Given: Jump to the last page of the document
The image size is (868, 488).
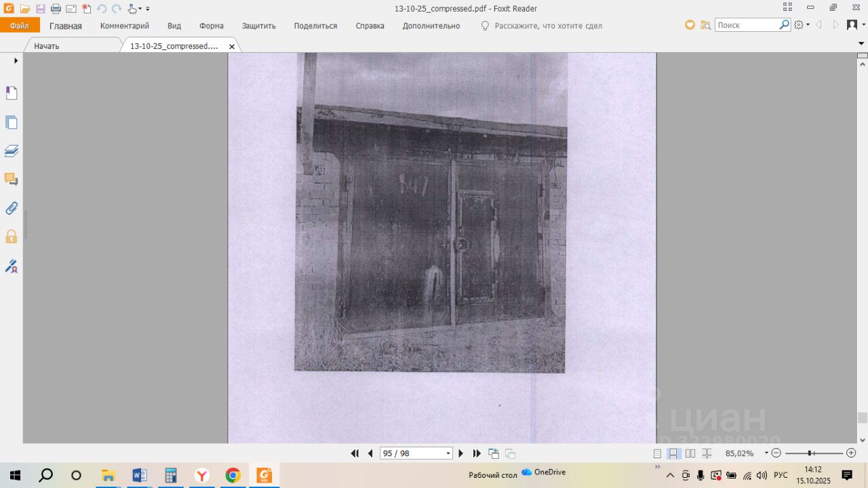Looking at the screenshot, I should click(477, 453).
